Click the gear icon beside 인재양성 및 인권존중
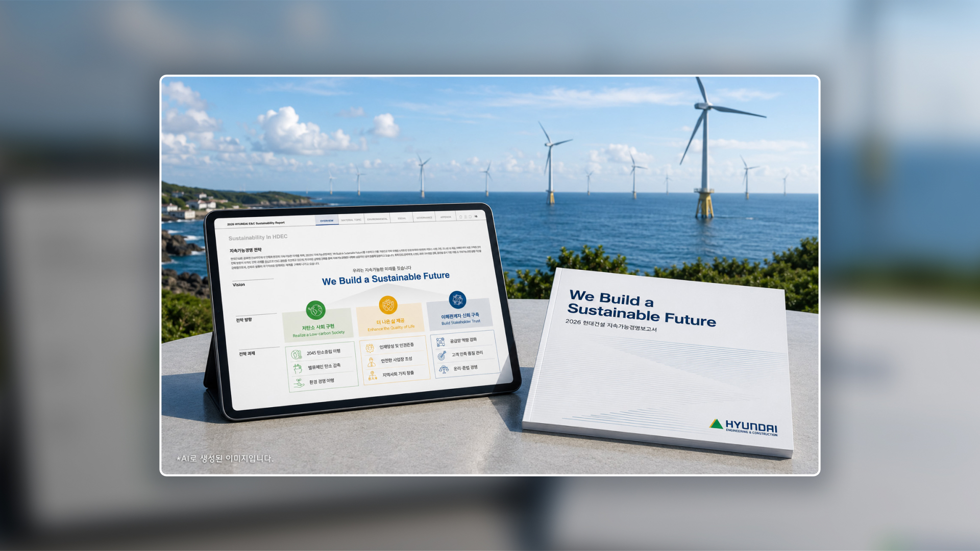Screen dimensions: 980x551 370,348
